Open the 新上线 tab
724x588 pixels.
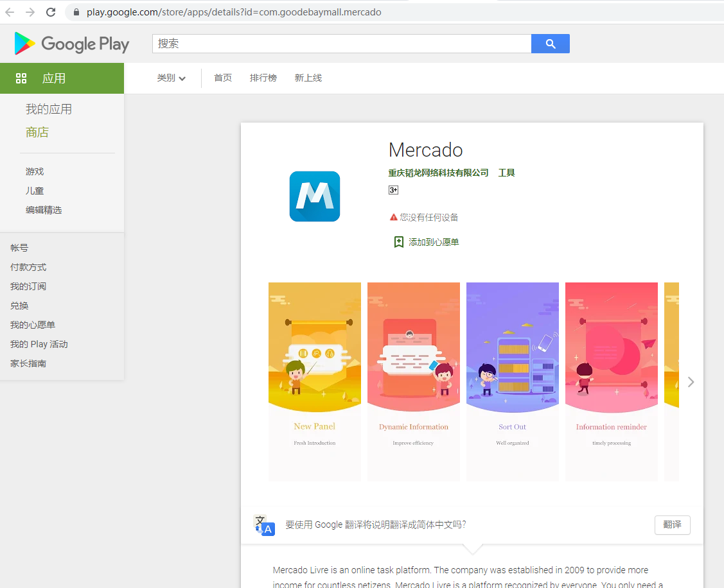308,78
